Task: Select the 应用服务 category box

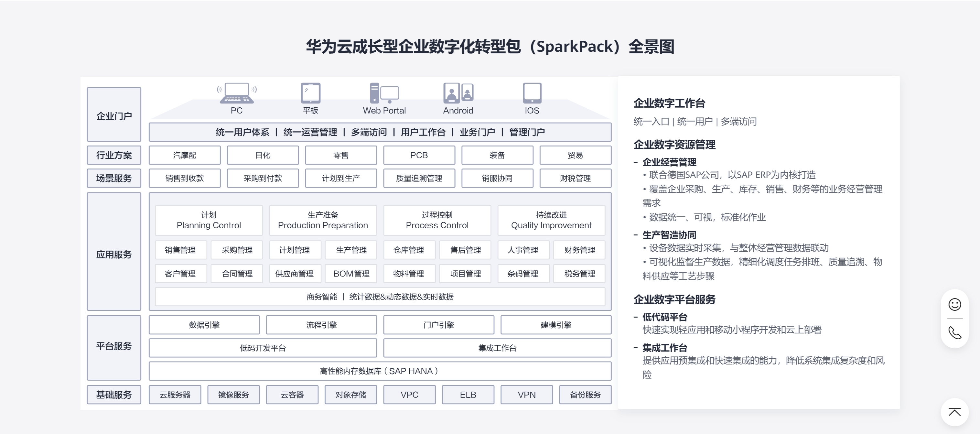Action: click(x=114, y=251)
